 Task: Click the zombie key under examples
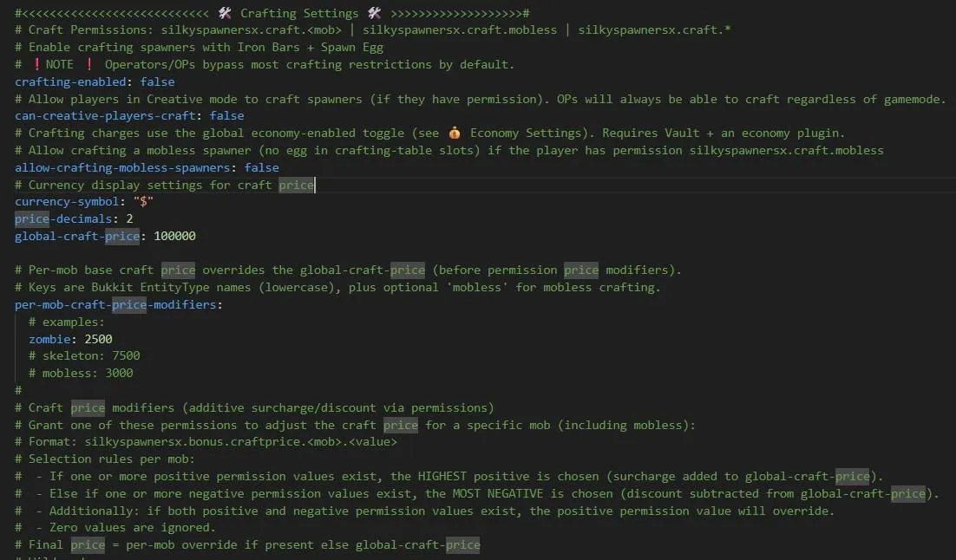pos(47,339)
